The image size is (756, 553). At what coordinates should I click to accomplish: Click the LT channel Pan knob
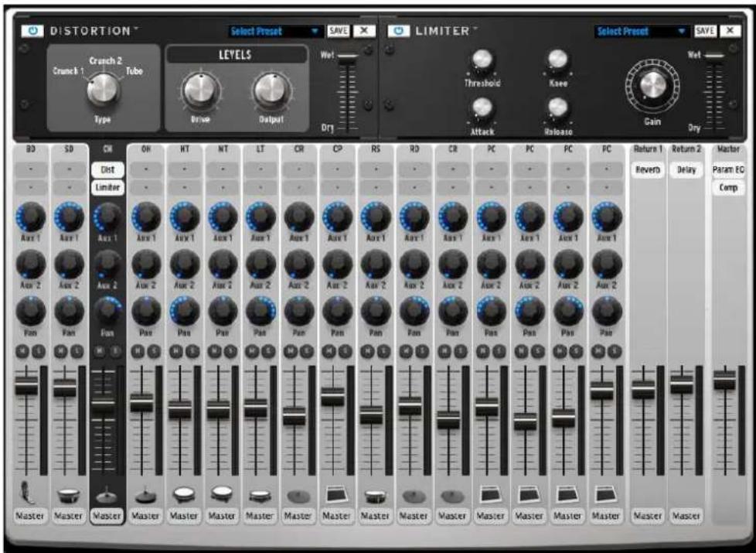pos(261,311)
